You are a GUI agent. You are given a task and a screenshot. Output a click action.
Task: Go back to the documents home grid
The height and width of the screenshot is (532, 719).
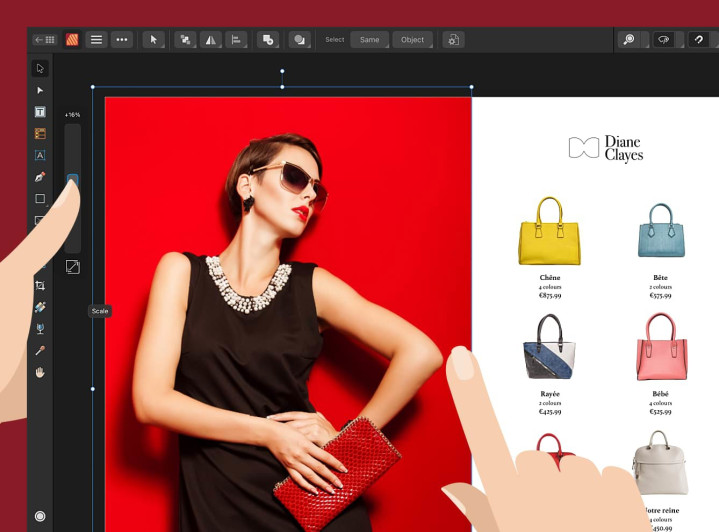(x=45, y=40)
